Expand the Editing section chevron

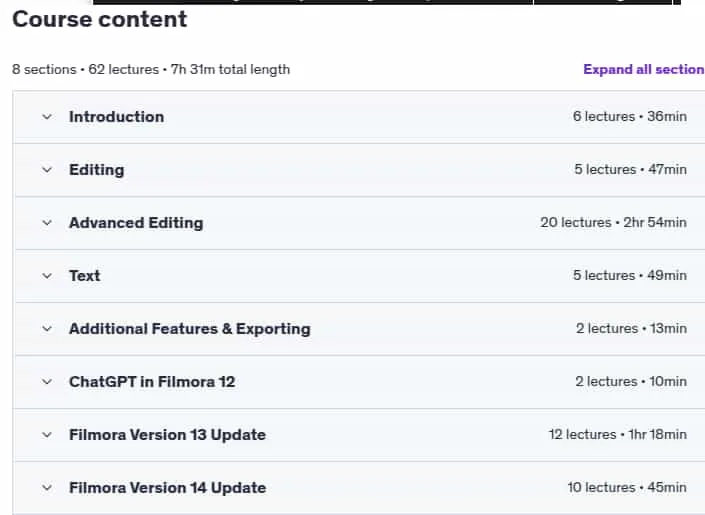47,170
